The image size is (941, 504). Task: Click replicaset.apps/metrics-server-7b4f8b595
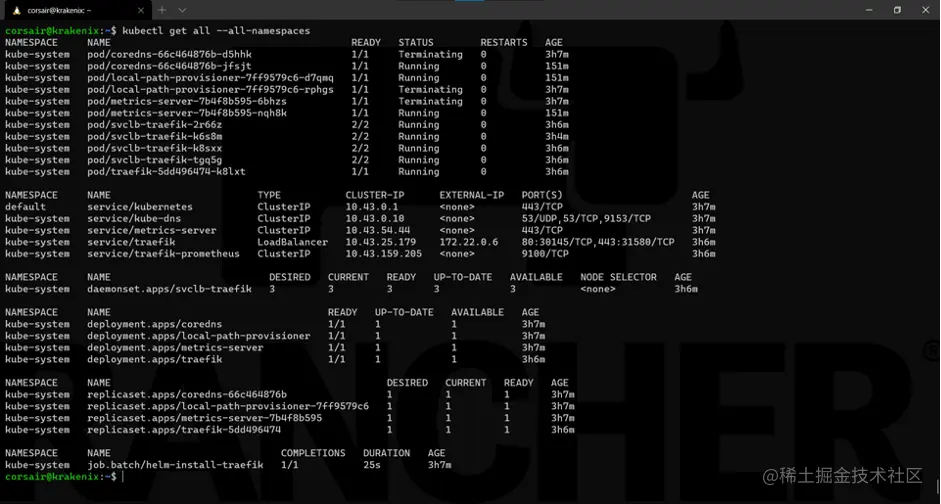[x=205, y=418]
